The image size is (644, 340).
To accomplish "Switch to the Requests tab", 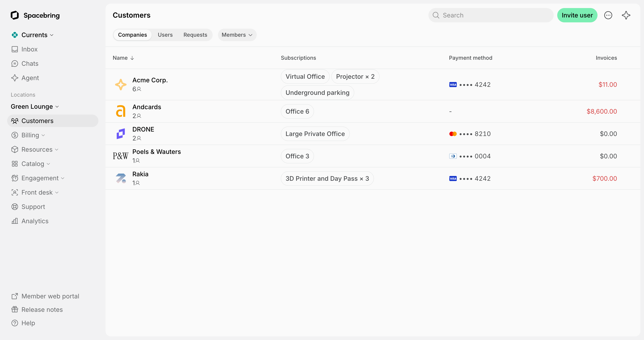I will click(x=195, y=35).
